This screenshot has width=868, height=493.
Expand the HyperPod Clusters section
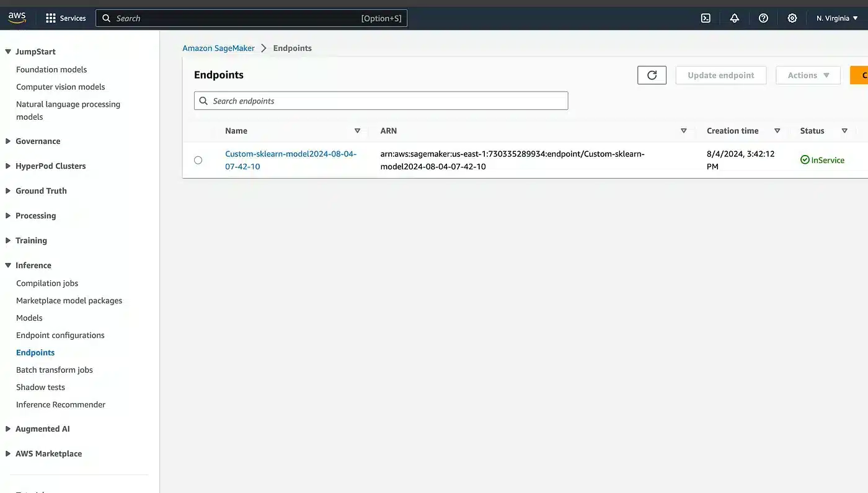click(8, 166)
